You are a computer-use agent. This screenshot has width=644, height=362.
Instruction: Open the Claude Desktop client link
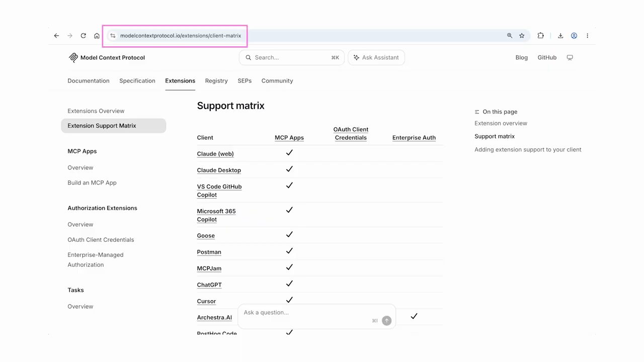219,170
